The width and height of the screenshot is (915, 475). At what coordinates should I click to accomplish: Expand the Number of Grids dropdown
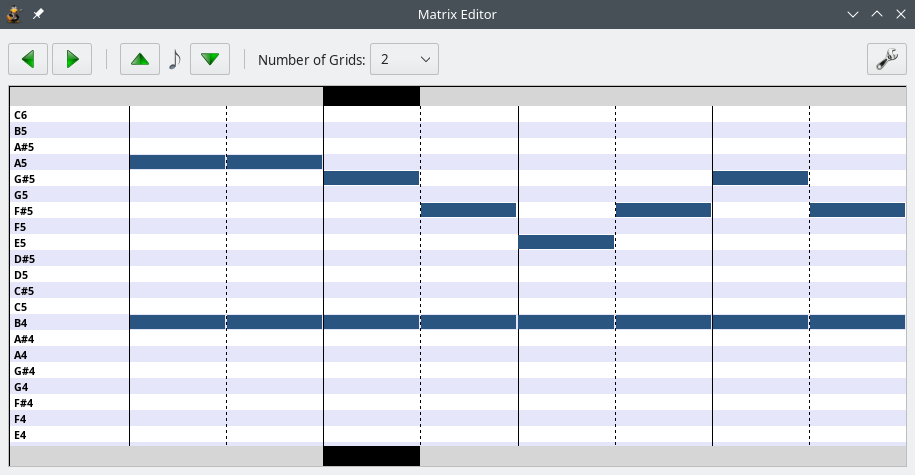(x=404, y=59)
